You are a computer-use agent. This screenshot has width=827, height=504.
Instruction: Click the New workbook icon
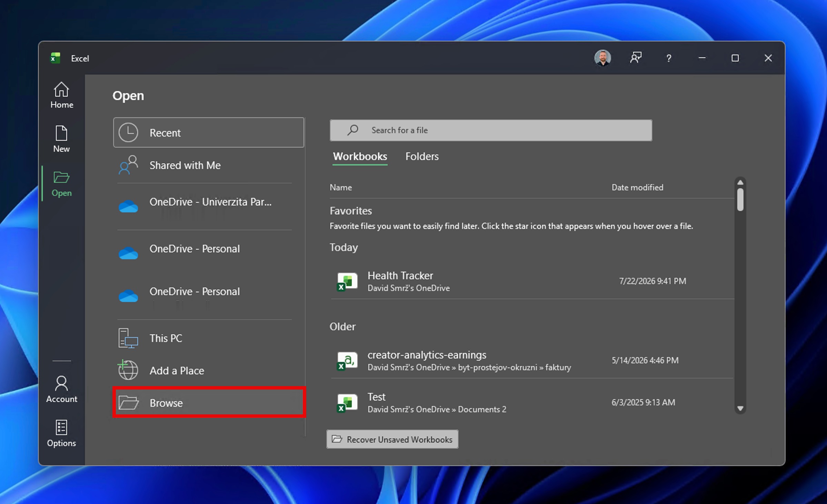point(61,133)
